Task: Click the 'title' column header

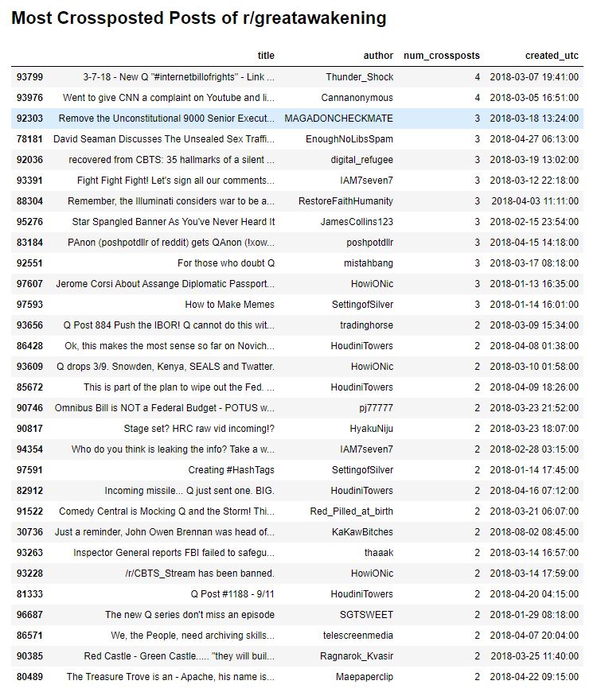Action: pos(266,56)
